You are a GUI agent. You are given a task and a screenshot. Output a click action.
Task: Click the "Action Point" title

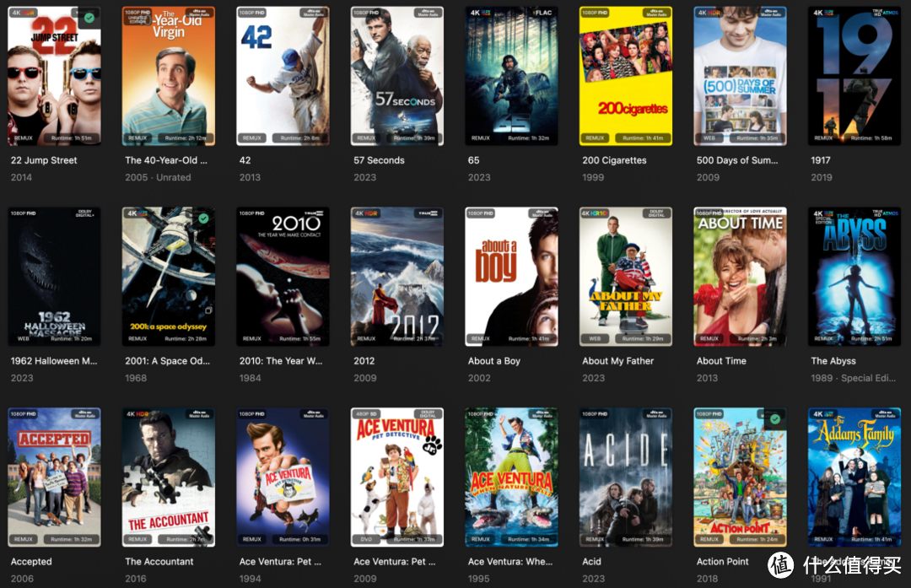point(723,561)
